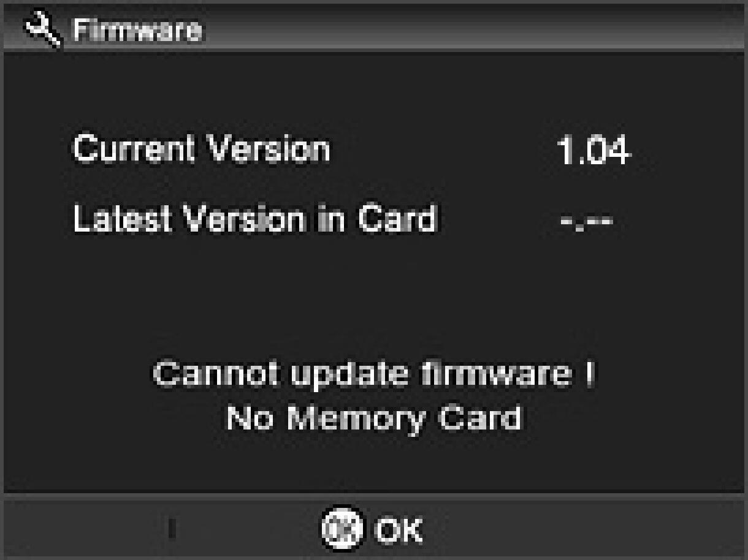Click the small marker left of OK
This screenshot has height=560, width=748.
click(173, 529)
